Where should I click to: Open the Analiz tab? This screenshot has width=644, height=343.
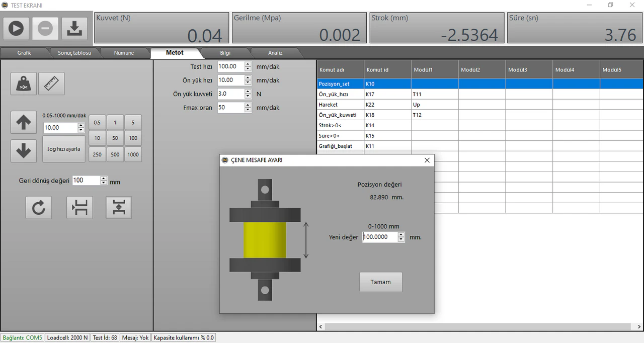[275, 53]
